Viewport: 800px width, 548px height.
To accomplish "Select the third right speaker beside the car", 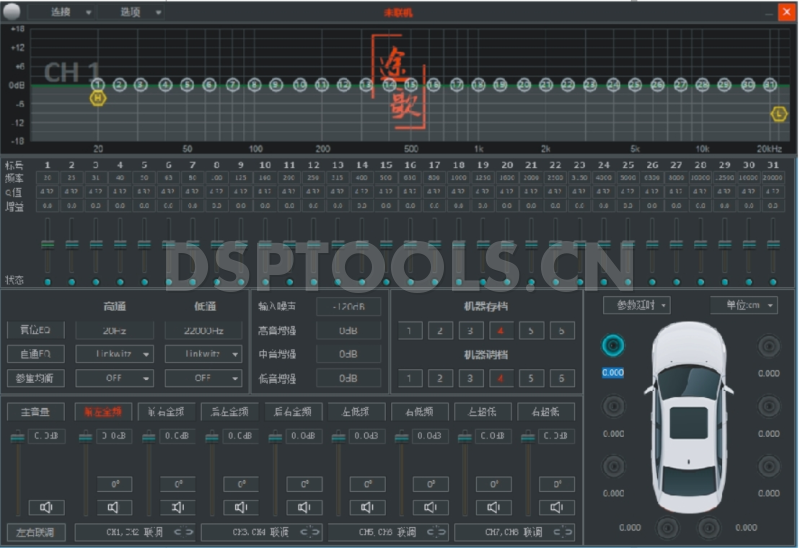I will coord(768,466).
